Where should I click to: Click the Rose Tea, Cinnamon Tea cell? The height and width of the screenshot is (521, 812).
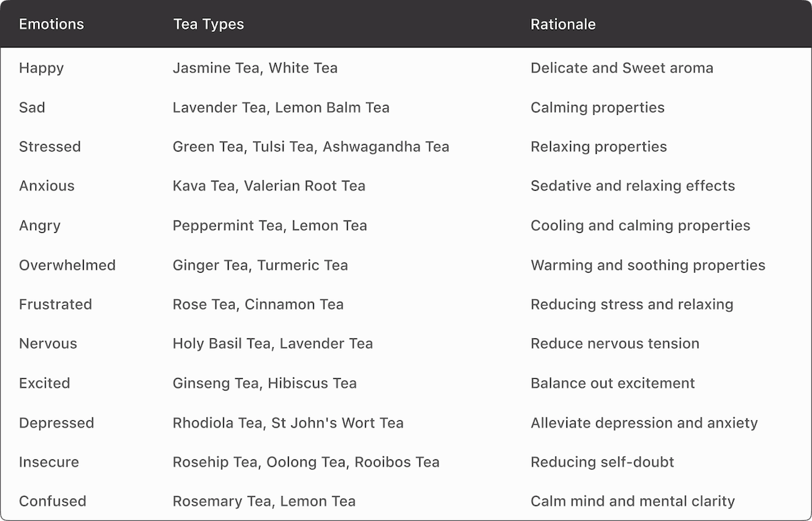point(258,304)
